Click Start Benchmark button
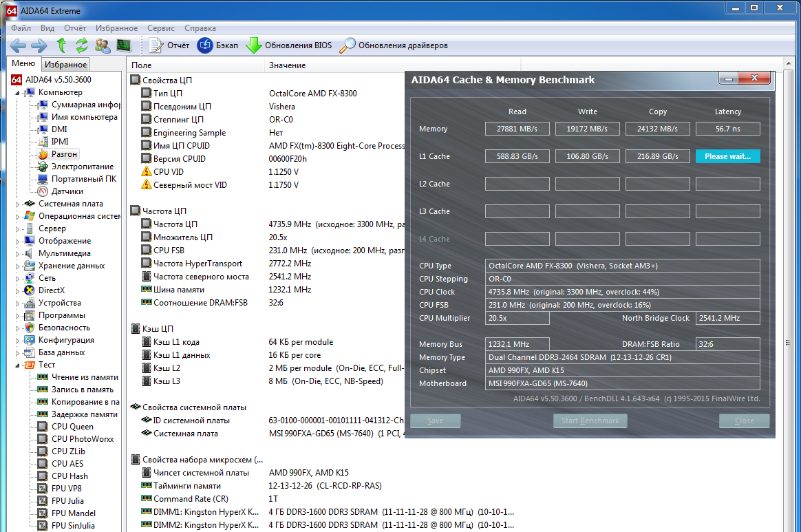Viewport: 801px width, 532px height. [590, 421]
